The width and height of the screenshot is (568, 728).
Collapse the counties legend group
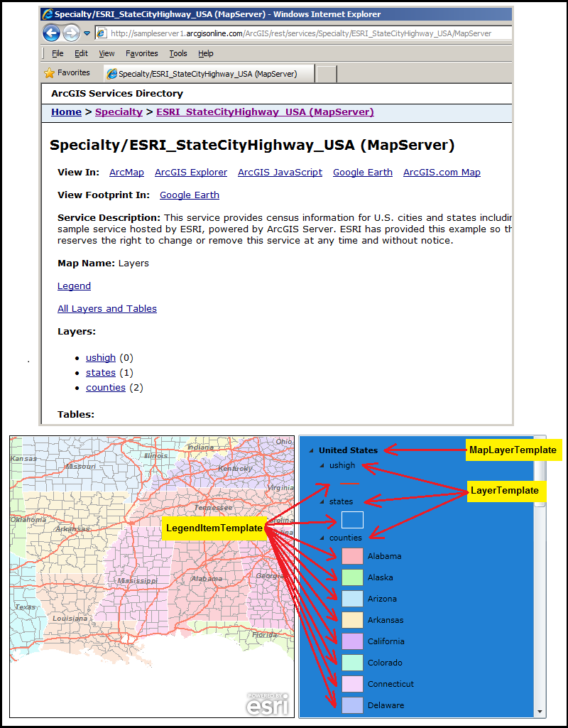(321, 538)
